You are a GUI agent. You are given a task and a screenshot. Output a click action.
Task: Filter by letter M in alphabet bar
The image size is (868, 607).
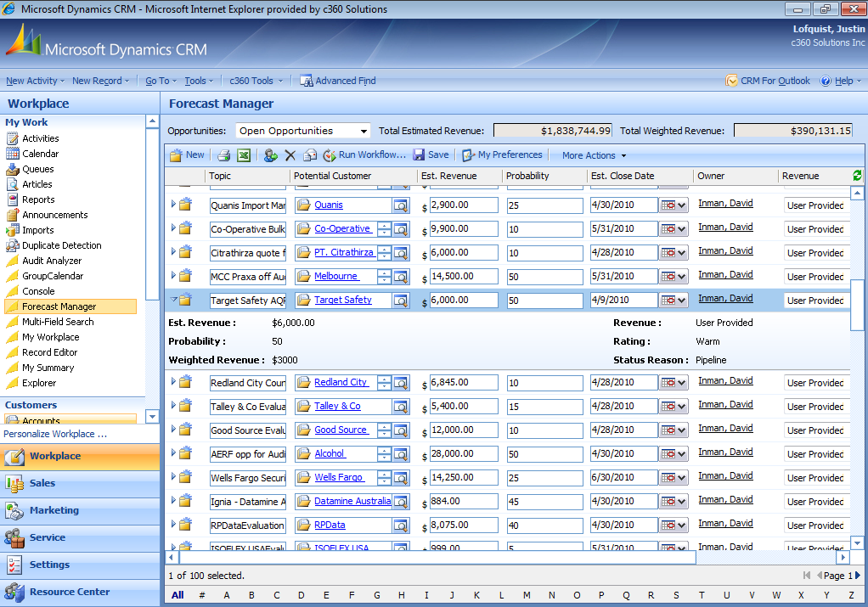[x=527, y=595]
